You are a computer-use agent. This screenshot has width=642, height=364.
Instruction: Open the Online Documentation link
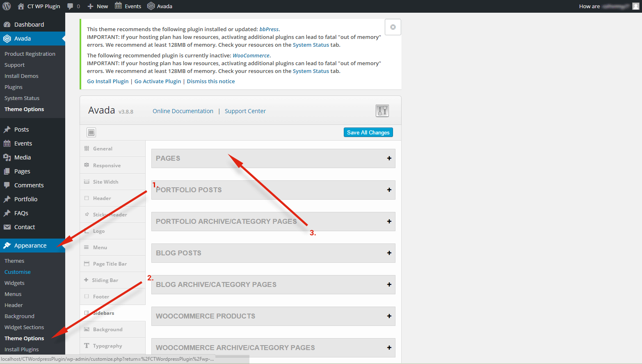(x=183, y=111)
